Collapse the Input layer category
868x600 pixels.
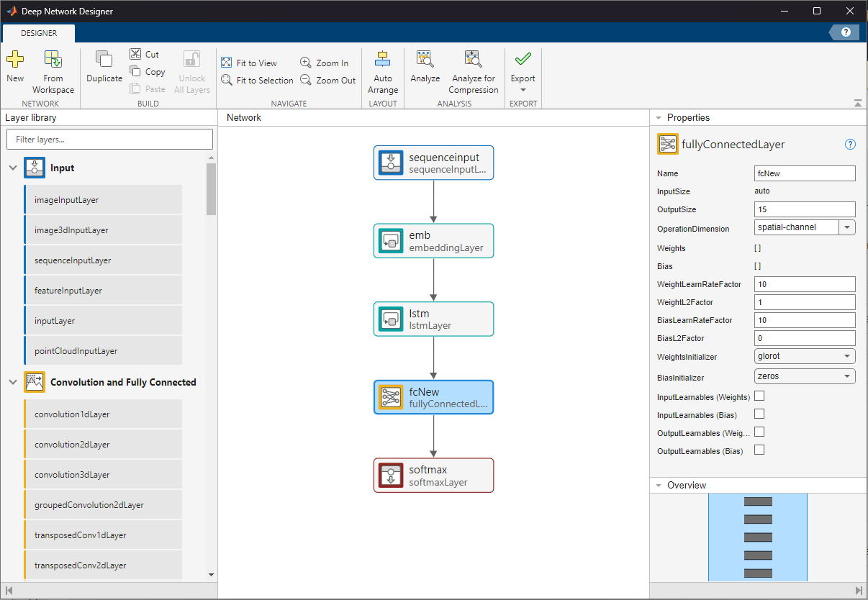click(x=13, y=168)
